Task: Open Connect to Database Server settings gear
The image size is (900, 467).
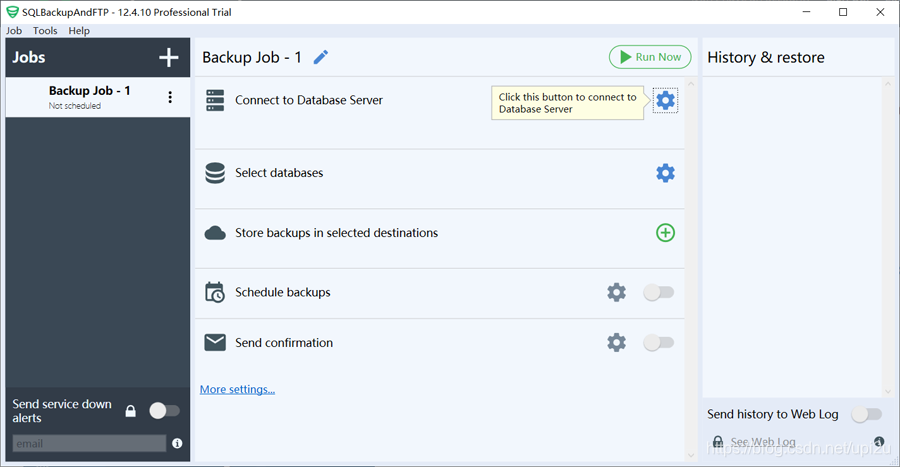Action: point(665,100)
